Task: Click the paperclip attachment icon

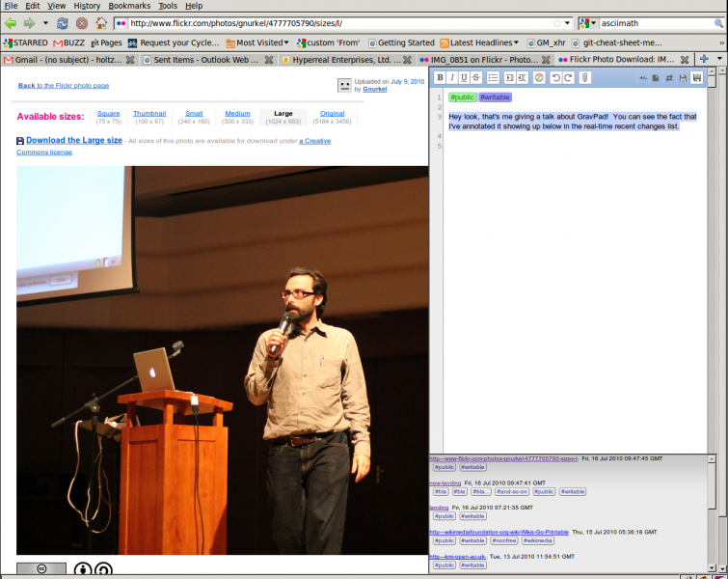Action: (x=585, y=77)
